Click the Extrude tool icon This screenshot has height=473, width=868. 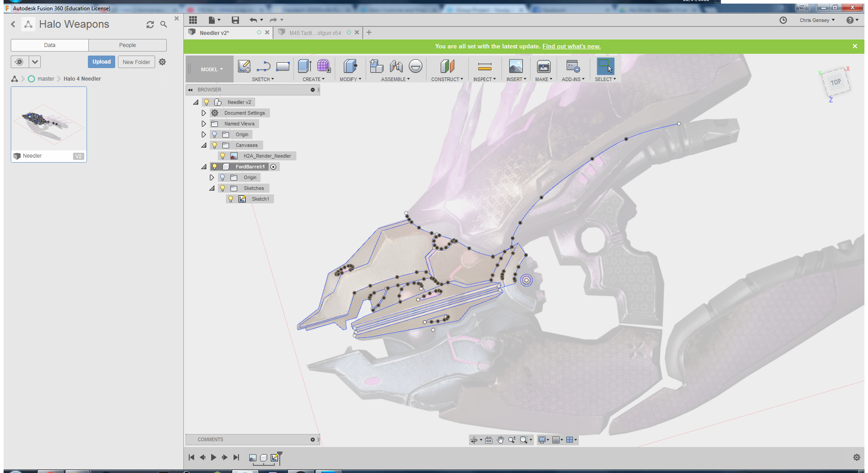coord(305,66)
